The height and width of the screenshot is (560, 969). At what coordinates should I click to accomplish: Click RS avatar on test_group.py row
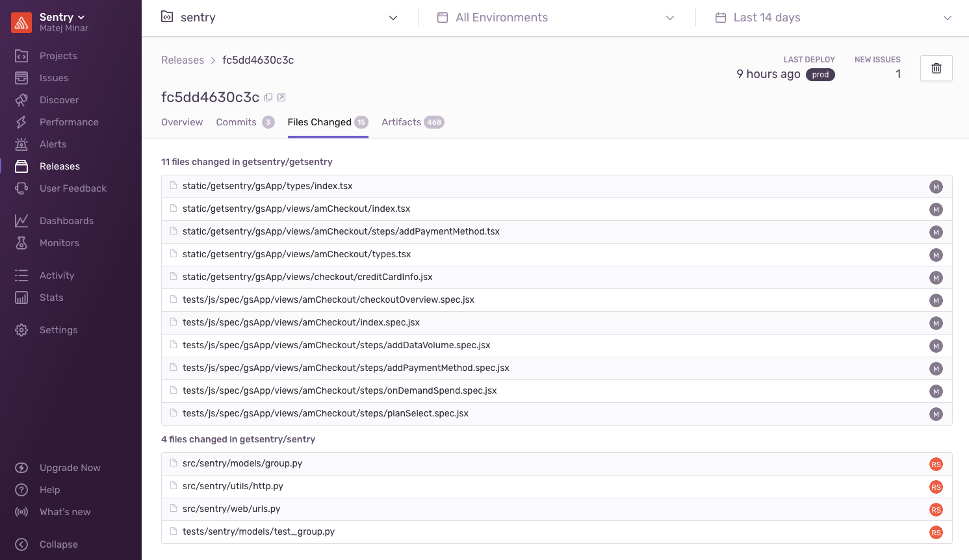936,533
